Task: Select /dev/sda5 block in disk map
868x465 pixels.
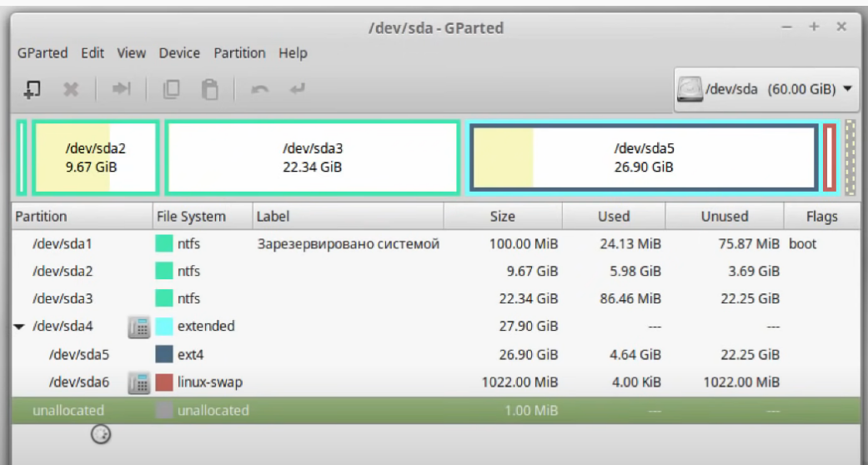Action: pos(645,157)
